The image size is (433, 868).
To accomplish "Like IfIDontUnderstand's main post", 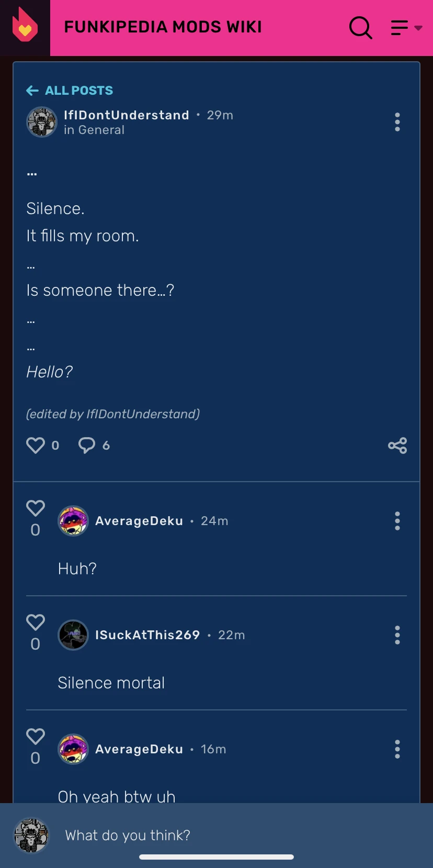I will coord(35,444).
